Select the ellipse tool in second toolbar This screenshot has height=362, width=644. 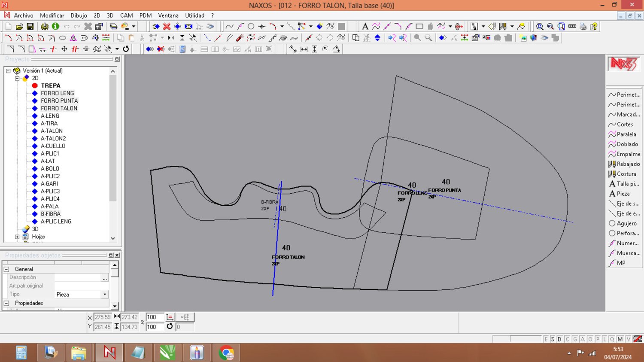coord(62,38)
